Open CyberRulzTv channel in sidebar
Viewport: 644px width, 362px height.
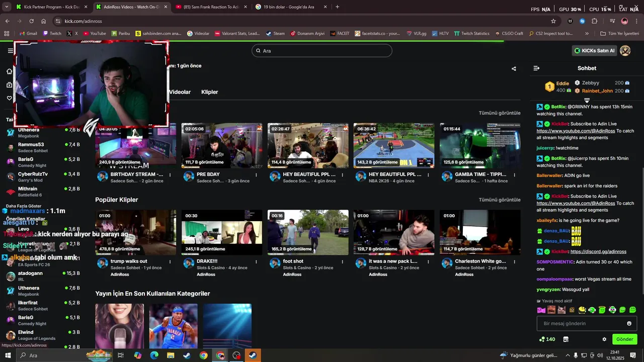coord(42,177)
